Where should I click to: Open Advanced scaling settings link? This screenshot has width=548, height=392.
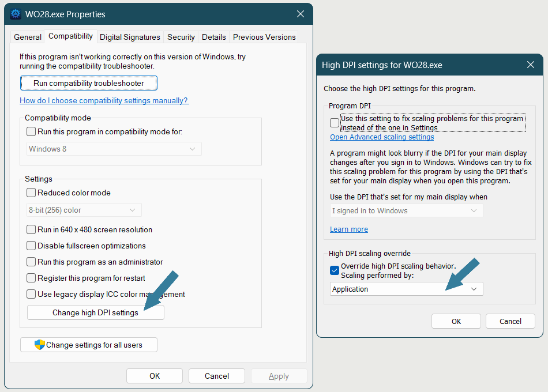[x=382, y=137]
